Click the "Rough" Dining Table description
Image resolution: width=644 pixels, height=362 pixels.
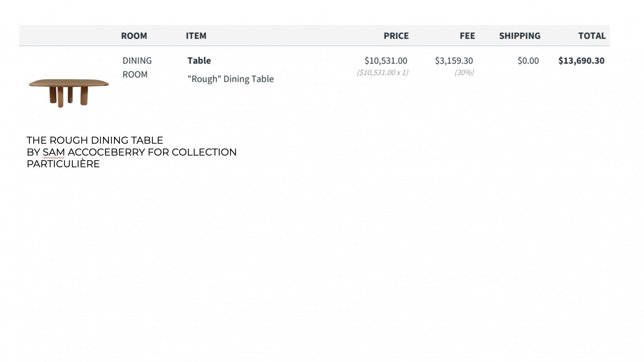click(230, 79)
